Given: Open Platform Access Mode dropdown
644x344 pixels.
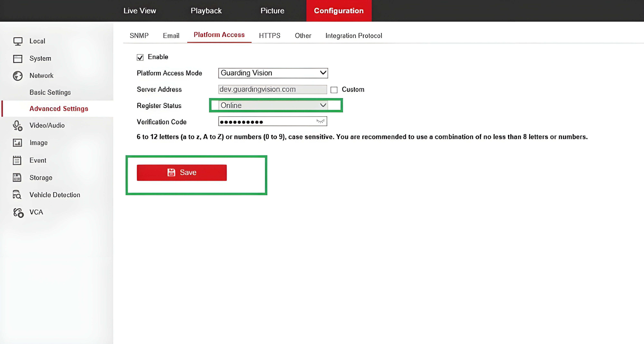Looking at the screenshot, I should point(273,73).
